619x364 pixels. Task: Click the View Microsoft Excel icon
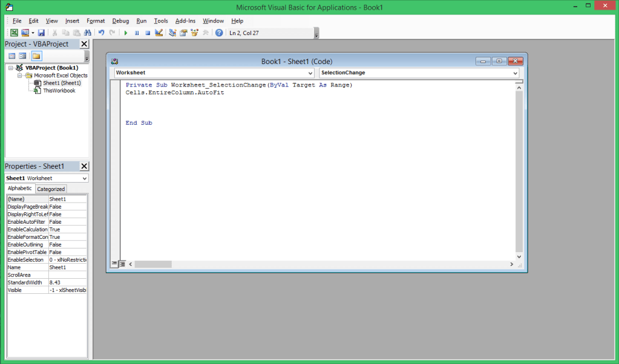14,33
